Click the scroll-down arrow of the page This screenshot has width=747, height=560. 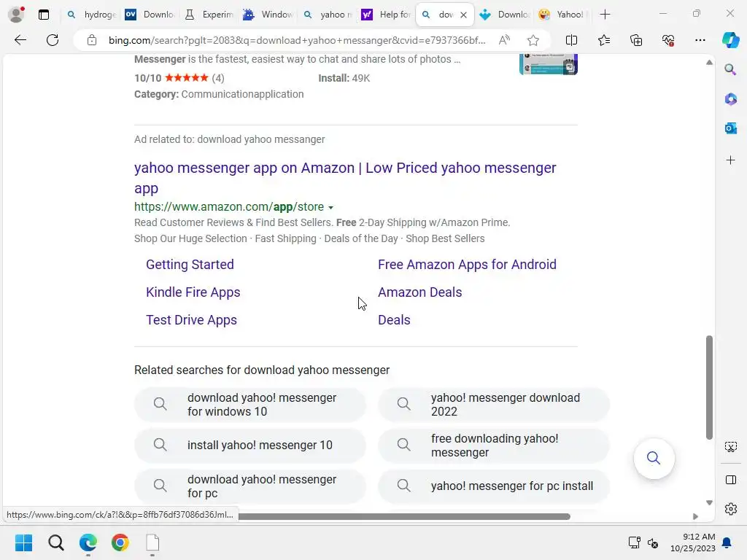[x=709, y=502]
